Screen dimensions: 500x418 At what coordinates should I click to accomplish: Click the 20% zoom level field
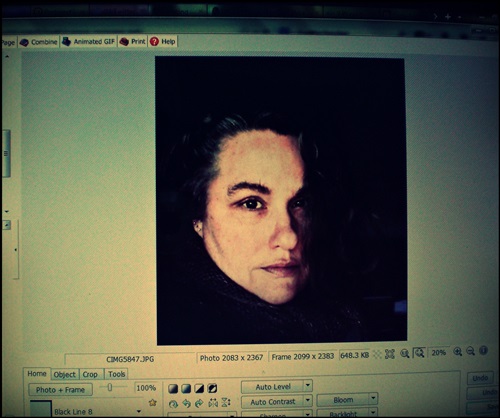(x=438, y=352)
